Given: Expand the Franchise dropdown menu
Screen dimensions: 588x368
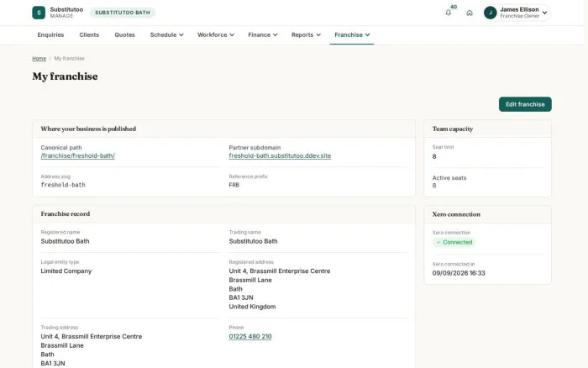Looking at the screenshot, I should coord(352,34).
